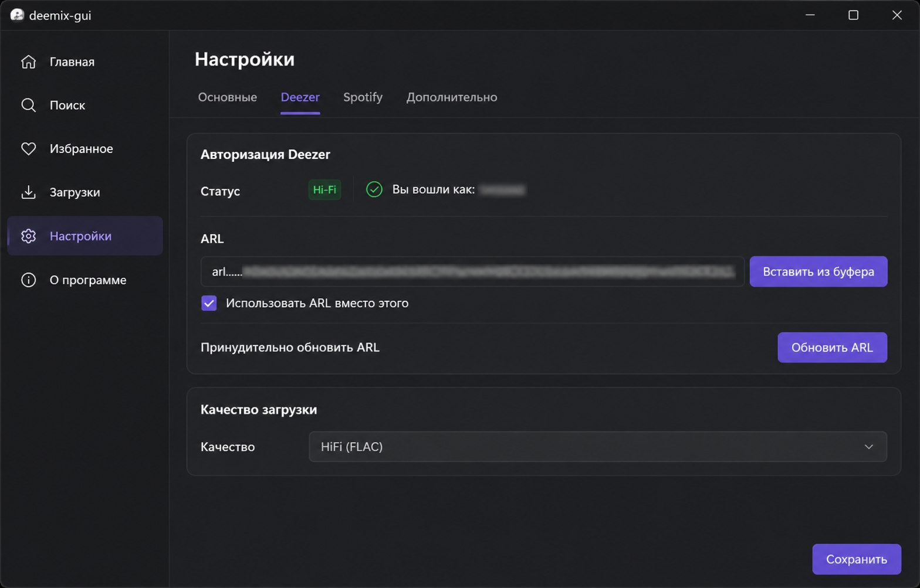Click the gear icon beside Настройки

pyautogui.click(x=28, y=236)
